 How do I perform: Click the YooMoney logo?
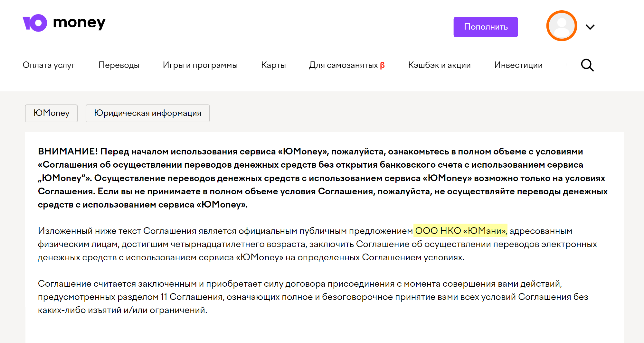pos(64,23)
